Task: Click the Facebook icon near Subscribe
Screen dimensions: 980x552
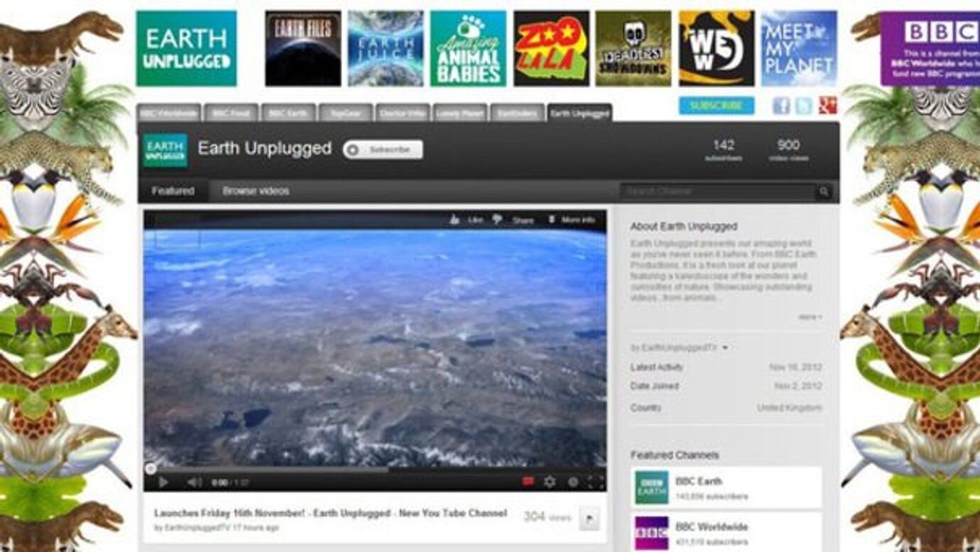Action: pyautogui.click(x=781, y=106)
